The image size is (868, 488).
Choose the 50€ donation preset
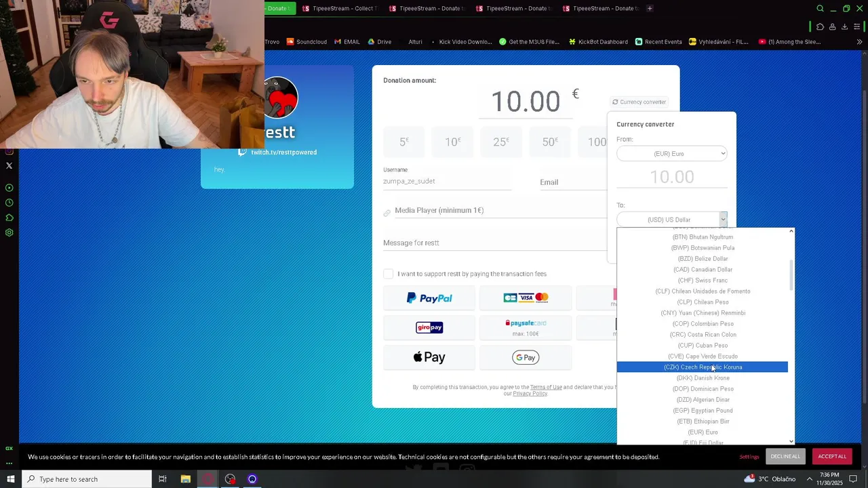pyautogui.click(x=549, y=142)
